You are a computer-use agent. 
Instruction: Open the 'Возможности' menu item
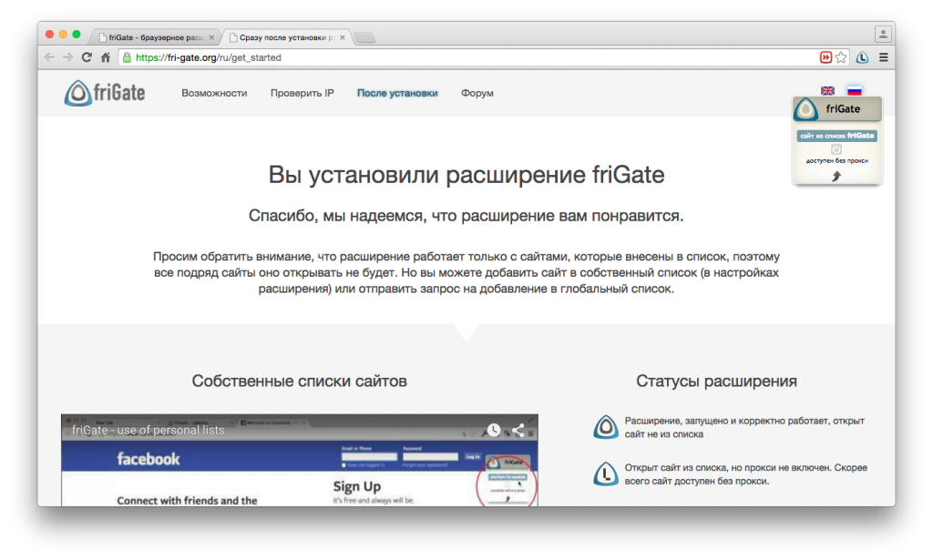[214, 93]
